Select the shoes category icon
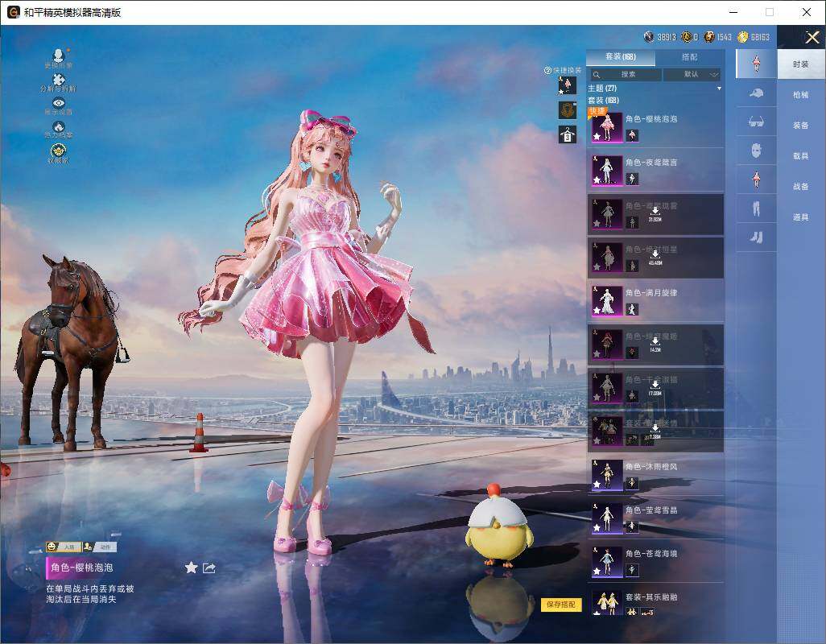This screenshot has height=644, width=826. [x=756, y=238]
